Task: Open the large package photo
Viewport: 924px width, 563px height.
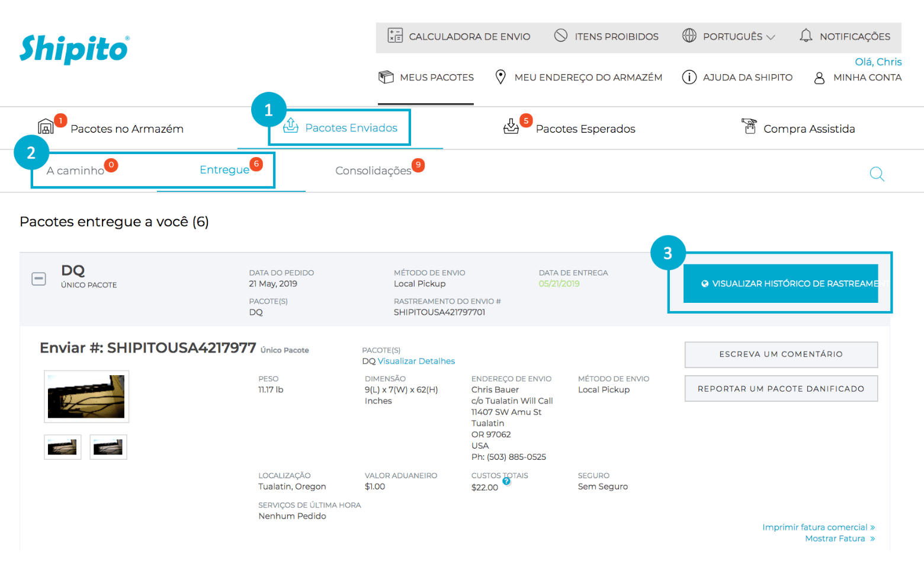Action: pyautogui.click(x=86, y=396)
